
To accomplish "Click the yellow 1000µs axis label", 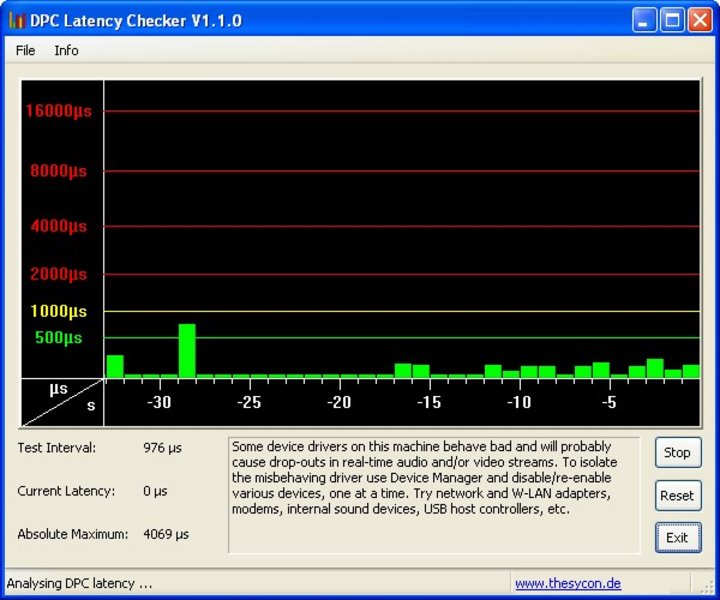I will [58, 311].
